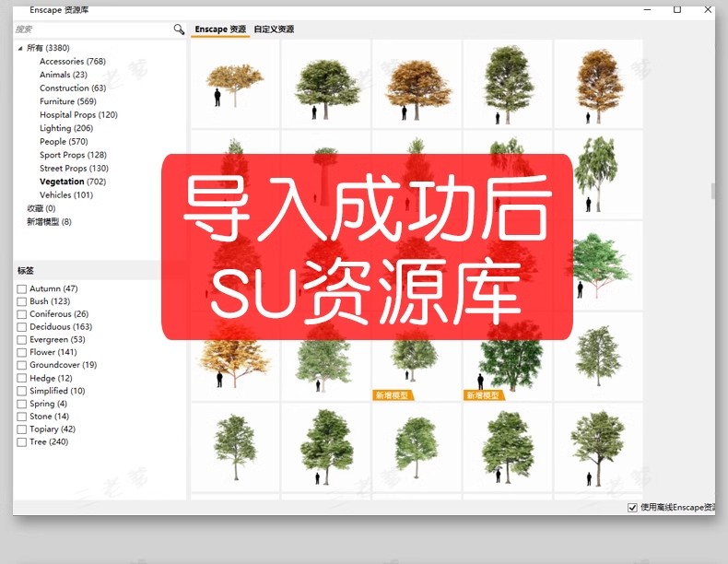Screen dimensions: 728x564
Task: Toggle the Flower (141) tag
Action: pyautogui.click(x=22, y=353)
